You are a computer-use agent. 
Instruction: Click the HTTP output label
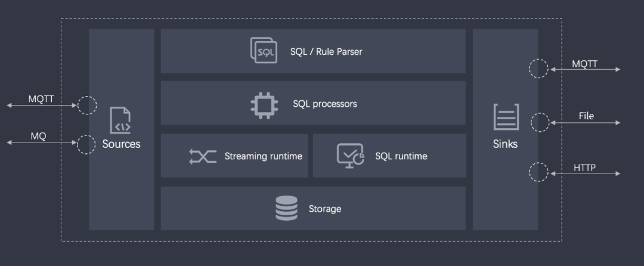click(x=584, y=168)
